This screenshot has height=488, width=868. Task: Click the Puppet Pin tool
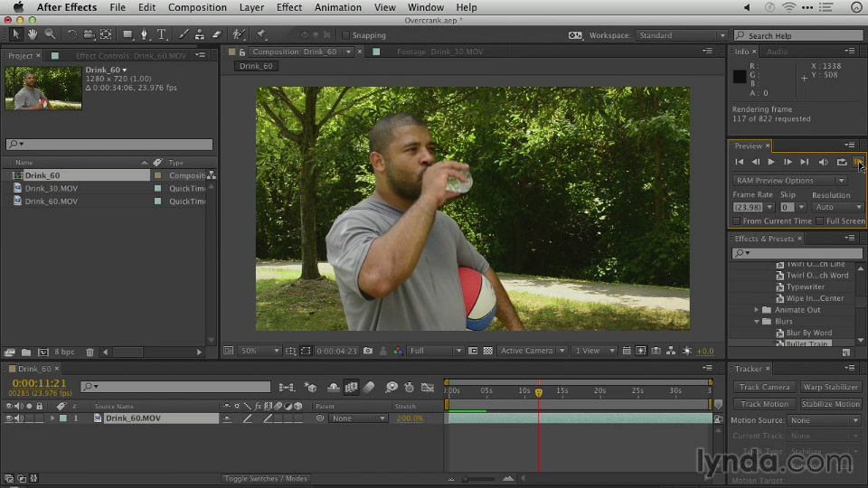[259, 34]
